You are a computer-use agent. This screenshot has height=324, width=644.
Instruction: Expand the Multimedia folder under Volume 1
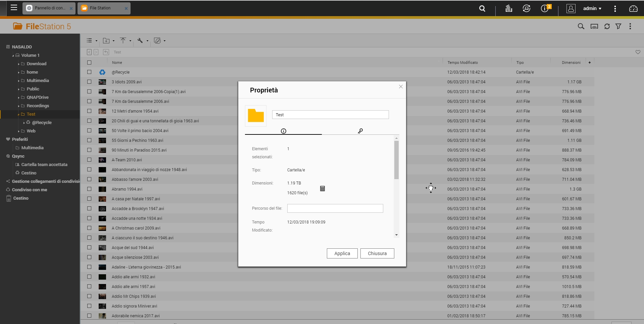(x=19, y=81)
